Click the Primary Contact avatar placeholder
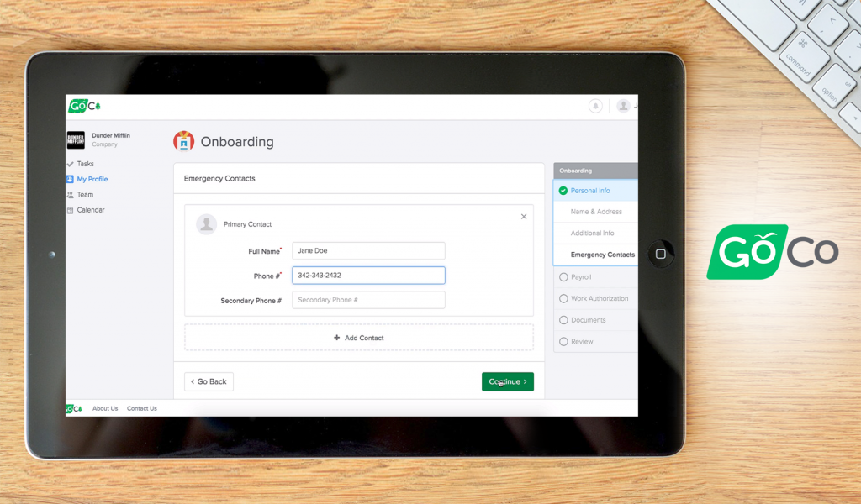The width and height of the screenshot is (861, 504). pos(205,223)
